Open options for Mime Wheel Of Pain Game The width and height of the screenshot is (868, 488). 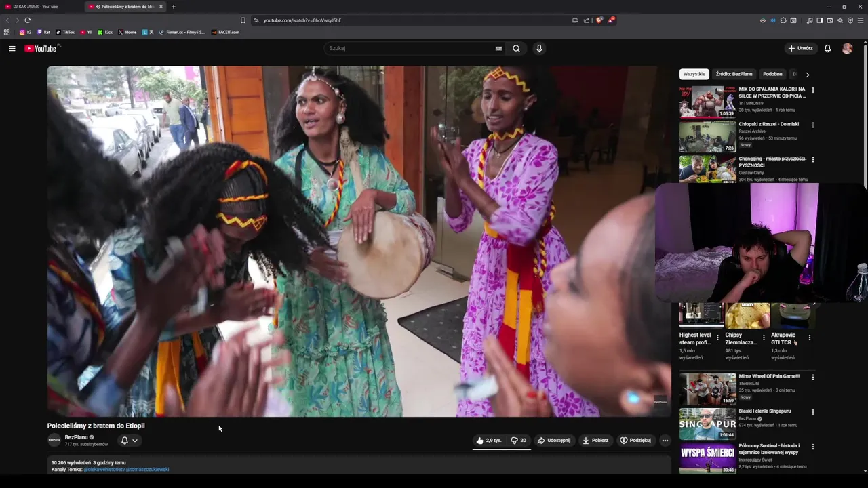coord(812,377)
